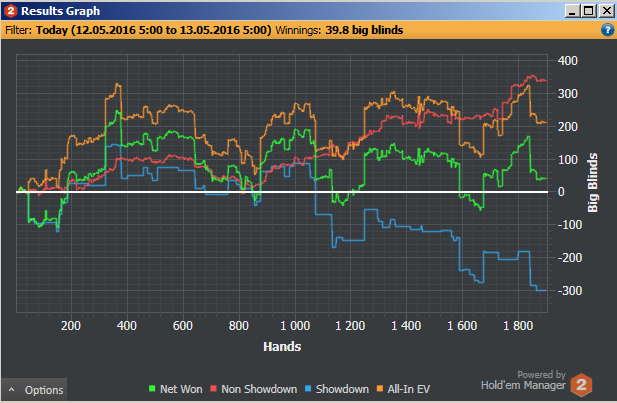
Task: Click the Showdown legend label
Action: click(x=342, y=389)
